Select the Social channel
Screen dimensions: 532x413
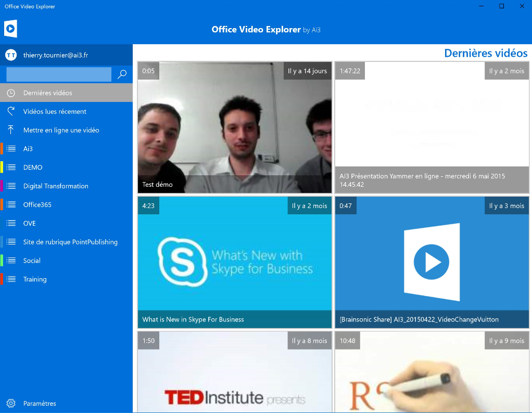(32, 261)
